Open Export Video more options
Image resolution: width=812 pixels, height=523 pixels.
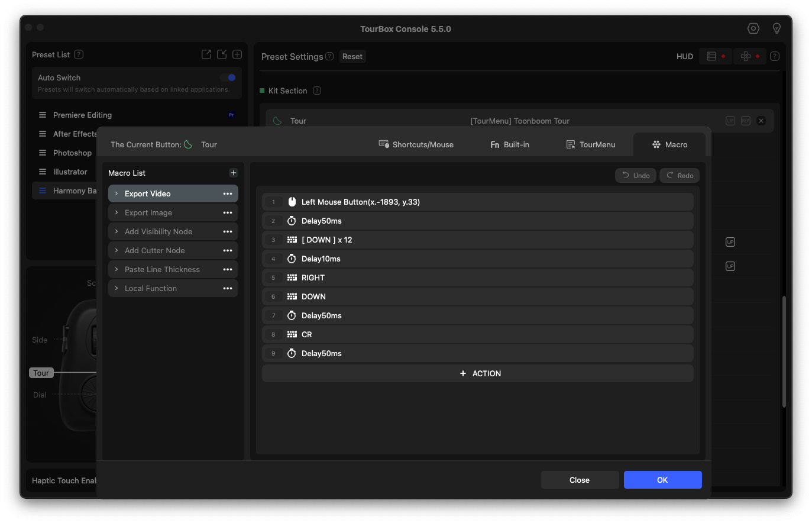tap(228, 193)
